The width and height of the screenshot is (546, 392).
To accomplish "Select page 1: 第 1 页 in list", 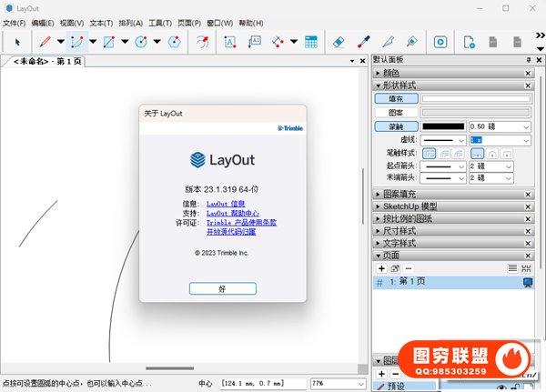I will coord(419,283).
